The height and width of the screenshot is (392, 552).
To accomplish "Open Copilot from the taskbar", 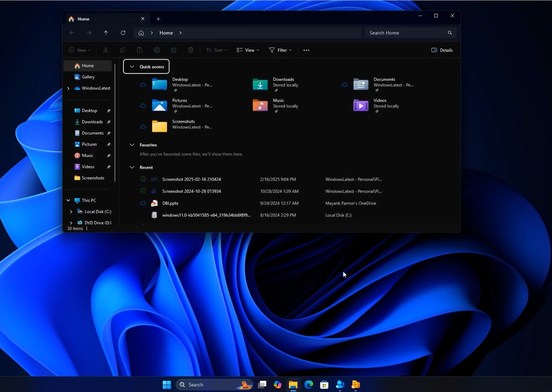I will click(x=277, y=385).
